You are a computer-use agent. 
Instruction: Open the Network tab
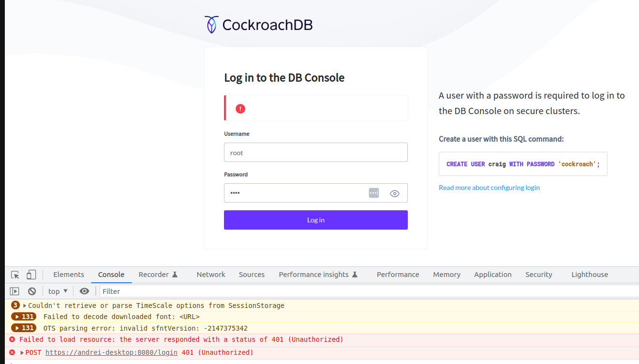pos(211,275)
